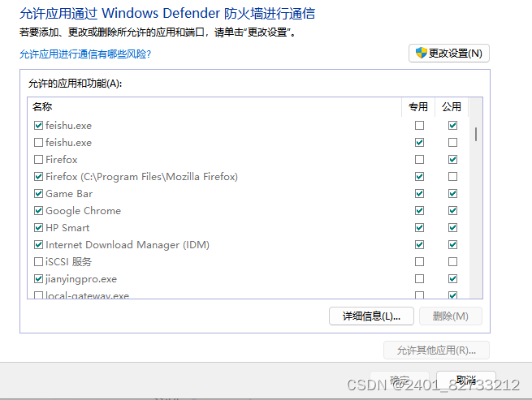The height and width of the screenshot is (400, 532).
Task: Uncheck 专用 box for Game Bar
Action: [x=419, y=194]
